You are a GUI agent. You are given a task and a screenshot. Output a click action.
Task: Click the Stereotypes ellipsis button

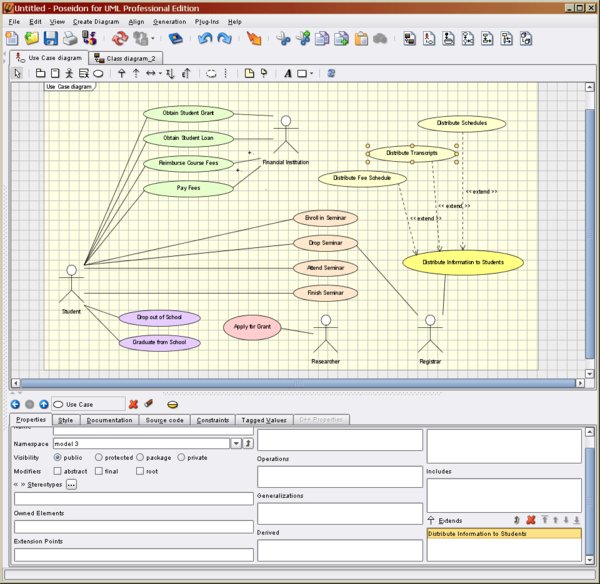tap(71, 484)
